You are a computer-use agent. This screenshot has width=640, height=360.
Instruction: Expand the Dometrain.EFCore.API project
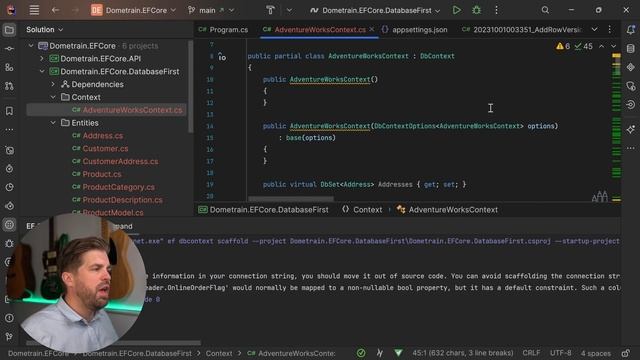click(x=42, y=59)
